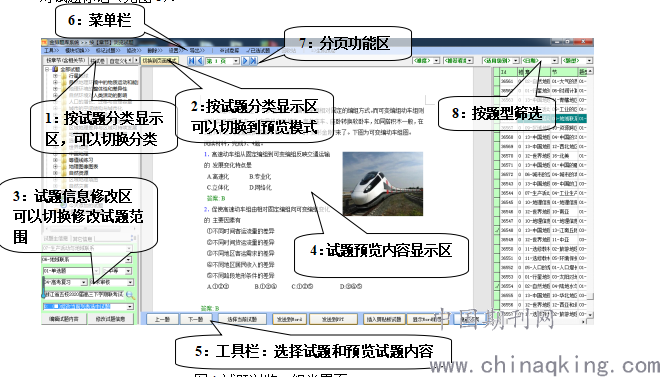The width and height of the screenshot is (660, 377).
Task: Toggle the row checkbox for question 36554
Action: 497,286
